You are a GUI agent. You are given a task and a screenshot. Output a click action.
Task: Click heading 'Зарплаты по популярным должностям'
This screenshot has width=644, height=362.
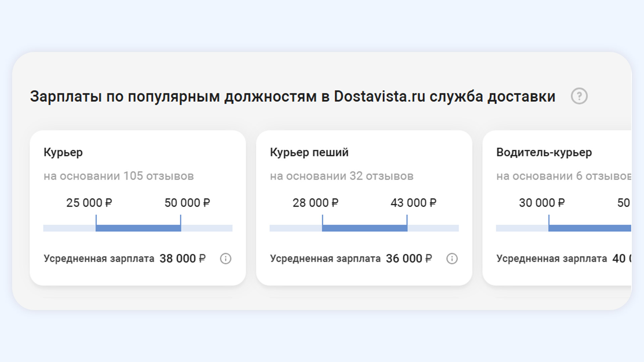click(x=173, y=97)
